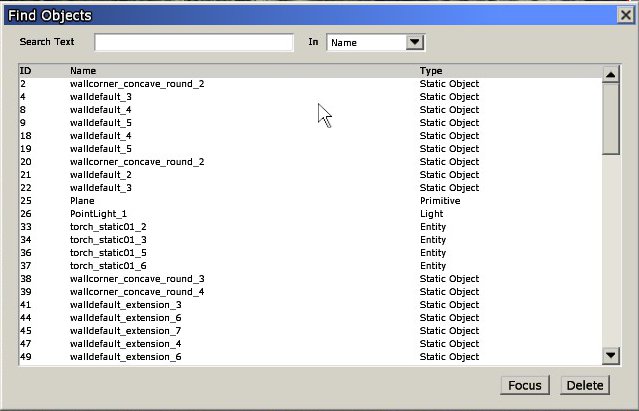Select the torch_static01_6 entity
The image size is (639, 411).
[x=108, y=266]
